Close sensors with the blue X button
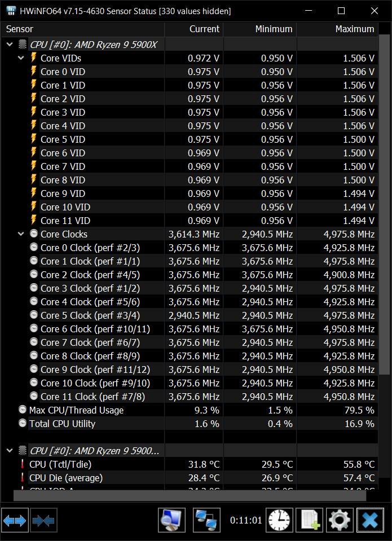This screenshot has height=541, width=392. pyautogui.click(x=370, y=520)
